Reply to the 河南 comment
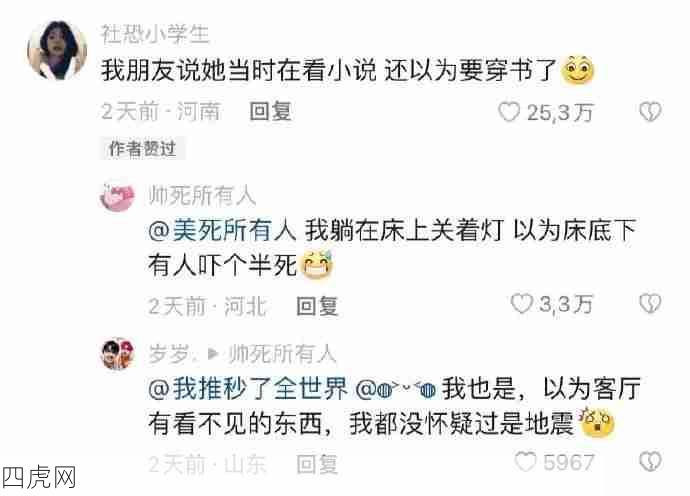Viewport: 690px width, 496px height. coord(271,111)
